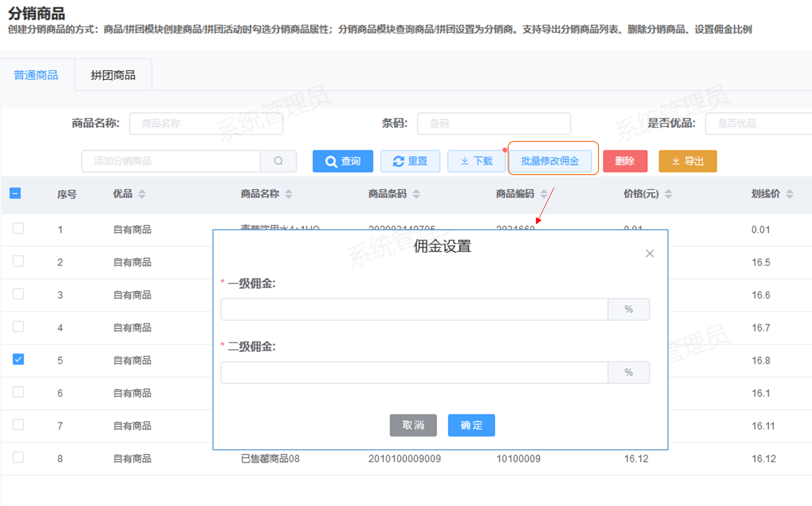The height and width of the screenshot is (506, 812).
Task: Click the 确定 confirm button
Action: tap(471, 425)
